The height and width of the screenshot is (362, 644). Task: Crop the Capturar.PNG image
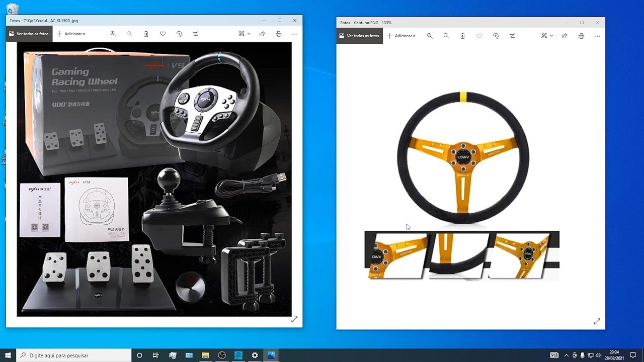pos(512,36)
